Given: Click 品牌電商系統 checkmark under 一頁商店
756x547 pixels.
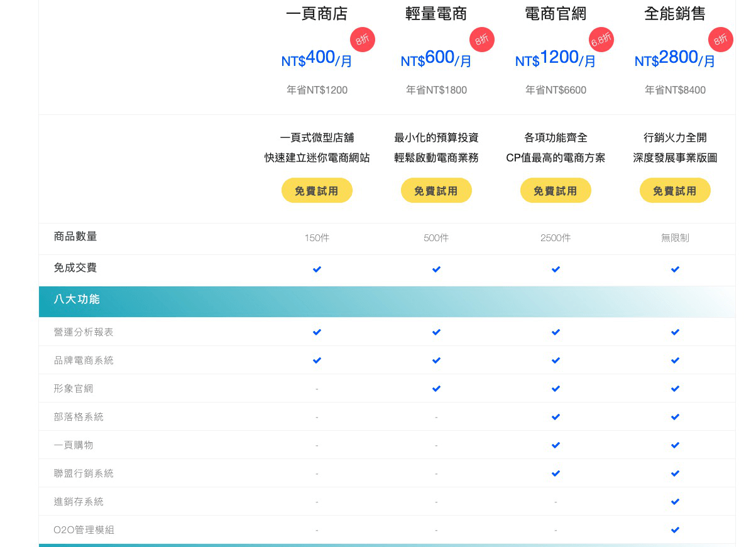Looking at the screenshot, I should click(x=317, y=360).
